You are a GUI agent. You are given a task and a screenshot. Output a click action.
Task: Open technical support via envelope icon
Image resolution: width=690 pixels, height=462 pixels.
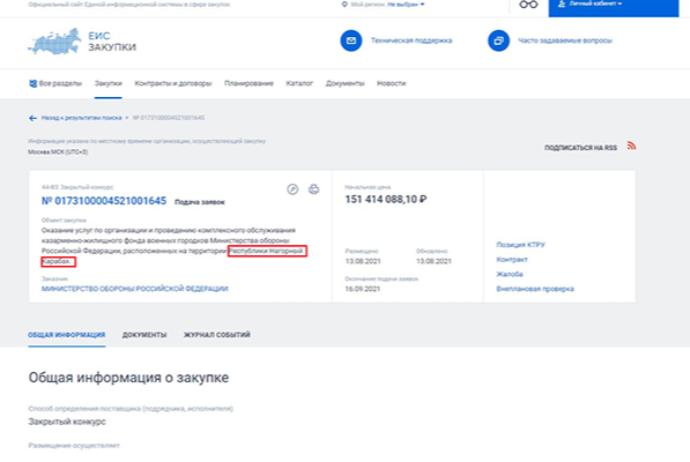click(350, 41)
